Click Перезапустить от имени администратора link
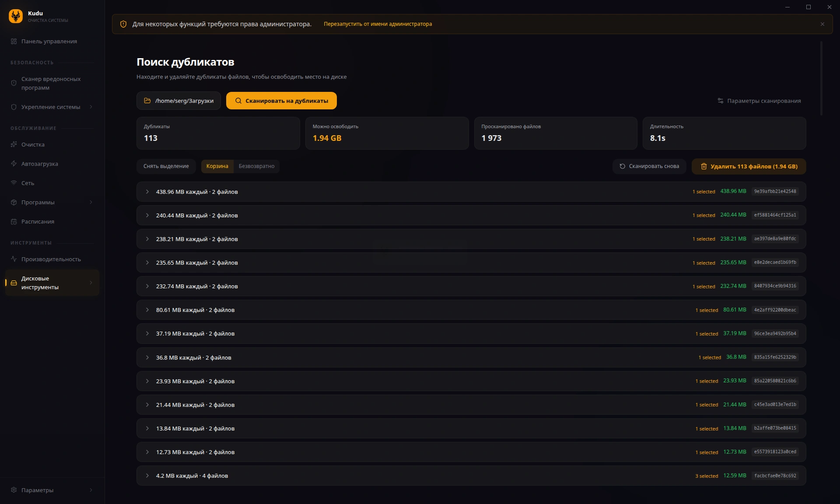 (378, 24)
